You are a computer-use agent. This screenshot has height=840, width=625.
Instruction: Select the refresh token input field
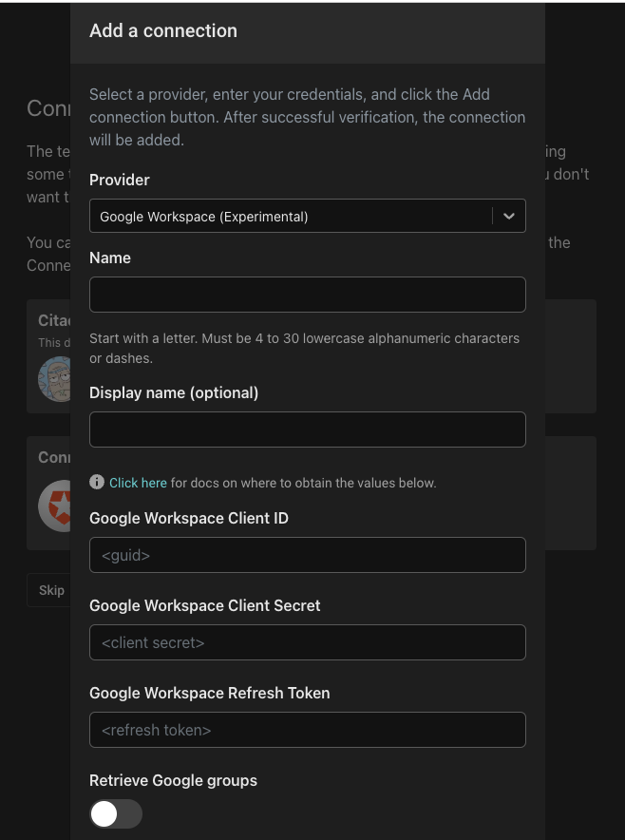(308, 729)
